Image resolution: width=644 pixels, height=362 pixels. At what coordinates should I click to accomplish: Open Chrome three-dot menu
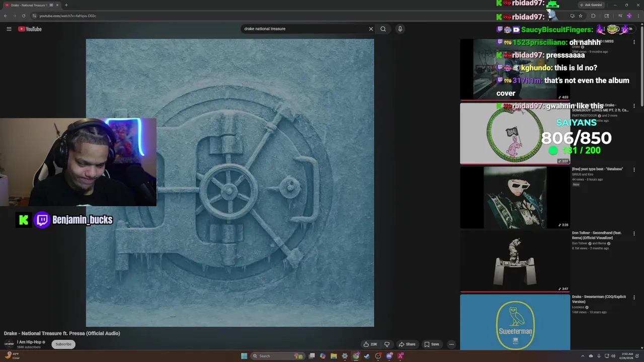click(x=638, y=16)
